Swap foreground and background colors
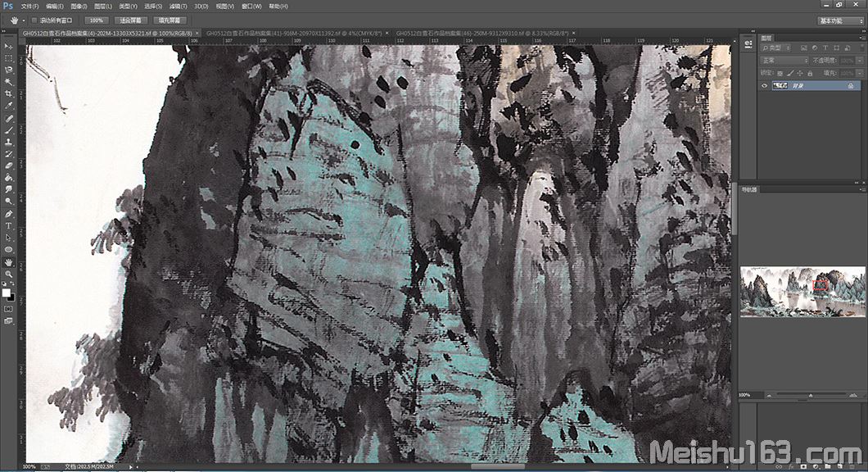 point(12,284)
